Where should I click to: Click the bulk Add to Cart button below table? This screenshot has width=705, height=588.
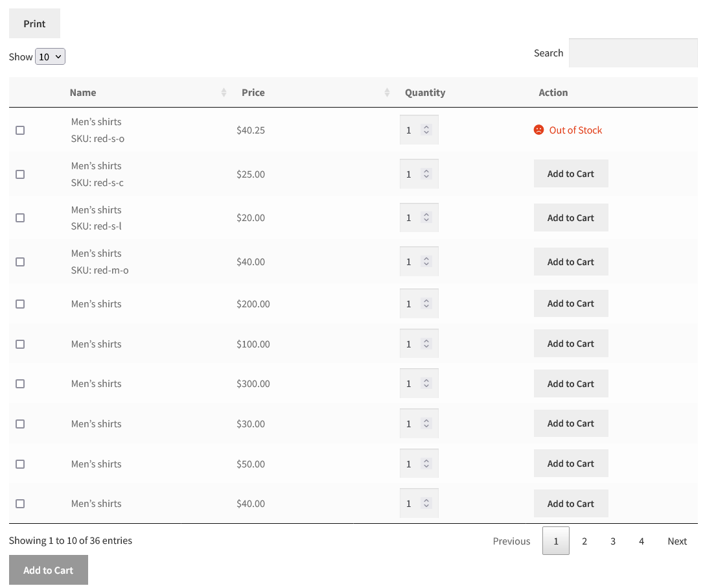[x=49, y=570]
